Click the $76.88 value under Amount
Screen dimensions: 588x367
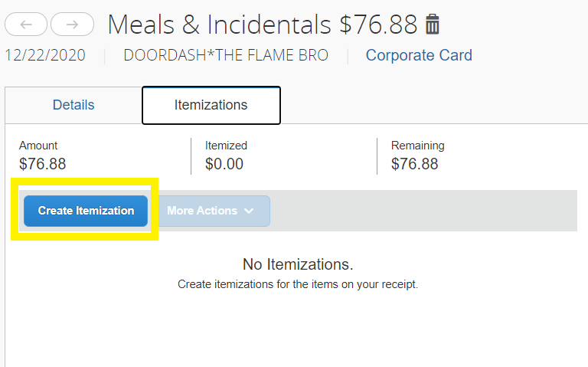pyautogui.click(x=42, y=164)
